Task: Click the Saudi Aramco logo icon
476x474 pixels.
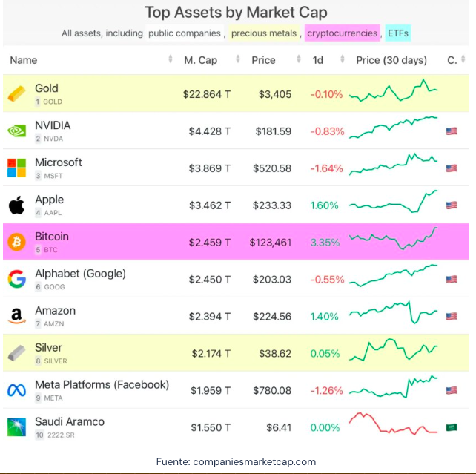Action: 16,427
